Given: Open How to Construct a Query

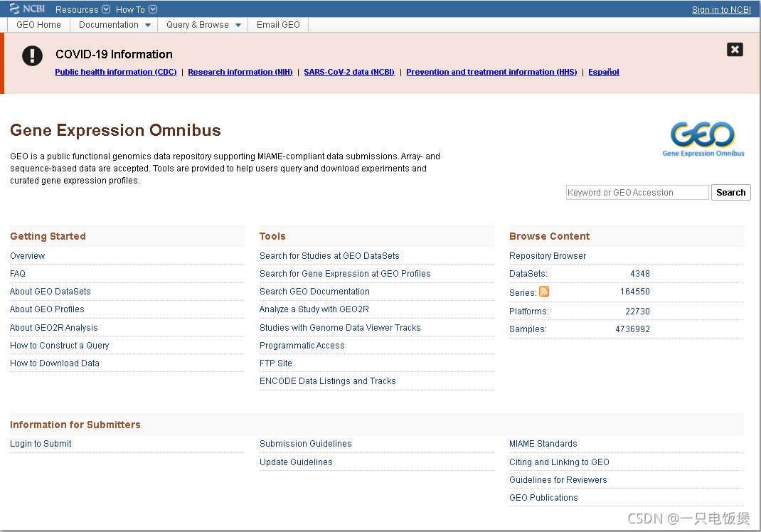Looking at the screenshot, I should coord(60,346).
